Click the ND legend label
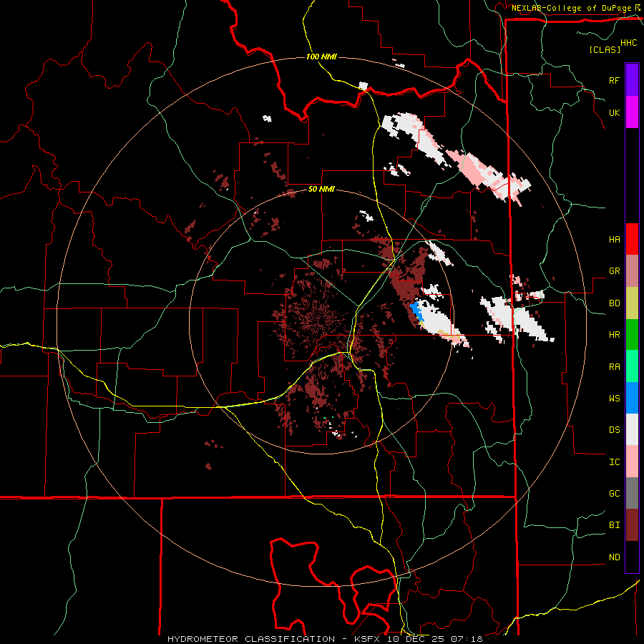This screenshot has height=644, width=644. point(614,557)
